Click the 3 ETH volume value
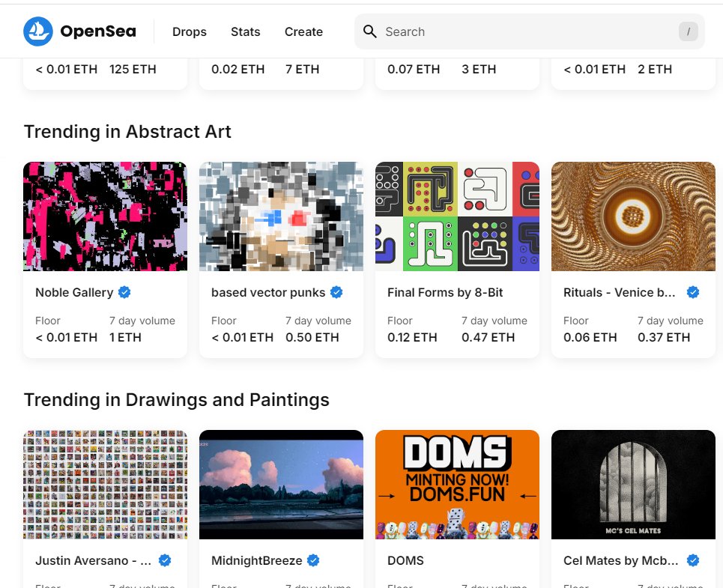 (479, 69)
